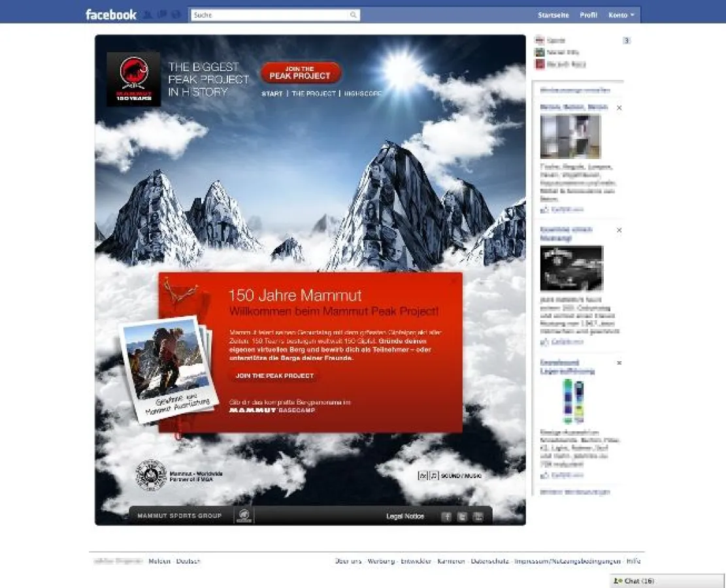Open Mammut's Facebook icon in footer bar
The width and height of the screenshot is (726, 588).
446,517
